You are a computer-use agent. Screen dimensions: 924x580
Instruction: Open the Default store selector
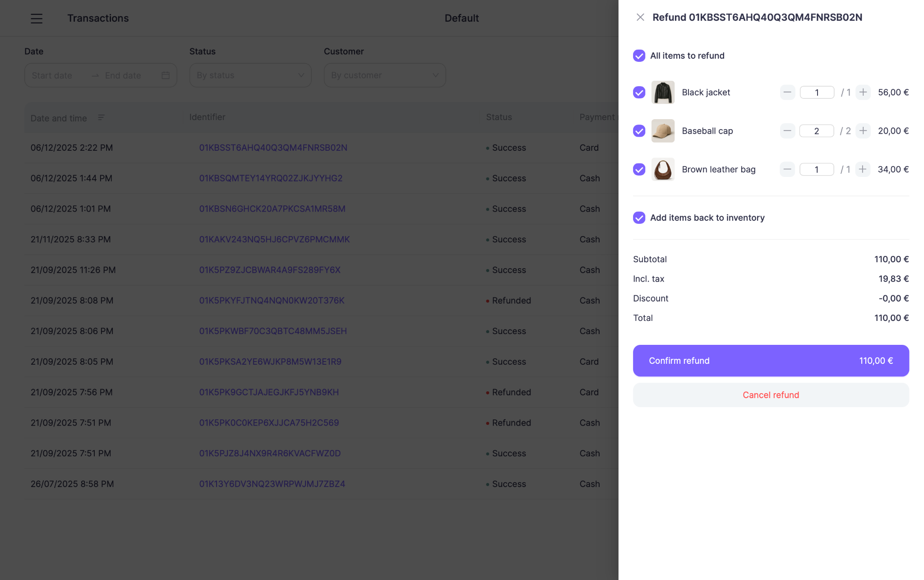[x=462, y=18]
